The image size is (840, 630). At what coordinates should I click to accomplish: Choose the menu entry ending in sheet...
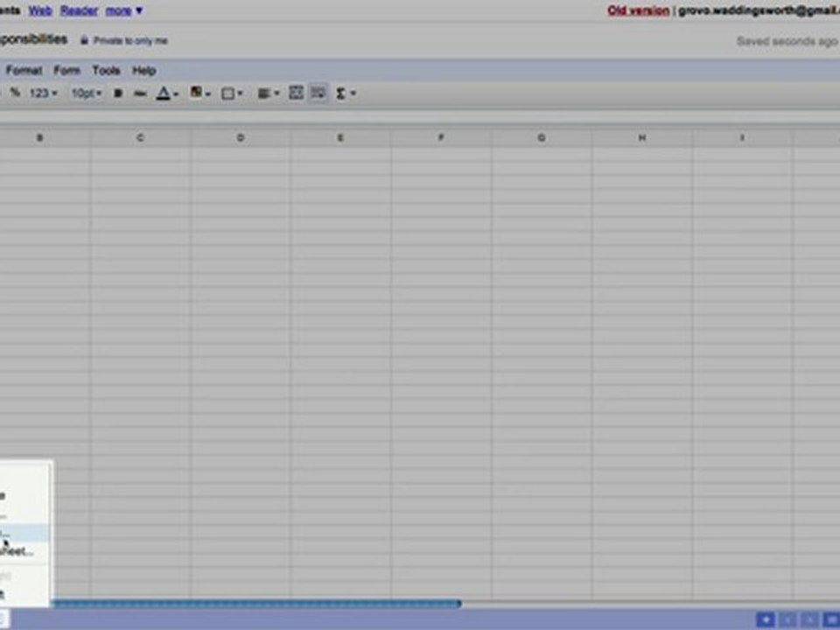(24, 550)
